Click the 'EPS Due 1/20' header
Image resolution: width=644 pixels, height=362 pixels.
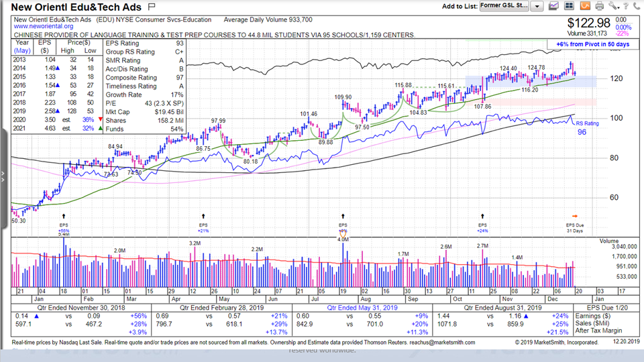point(607,308)
